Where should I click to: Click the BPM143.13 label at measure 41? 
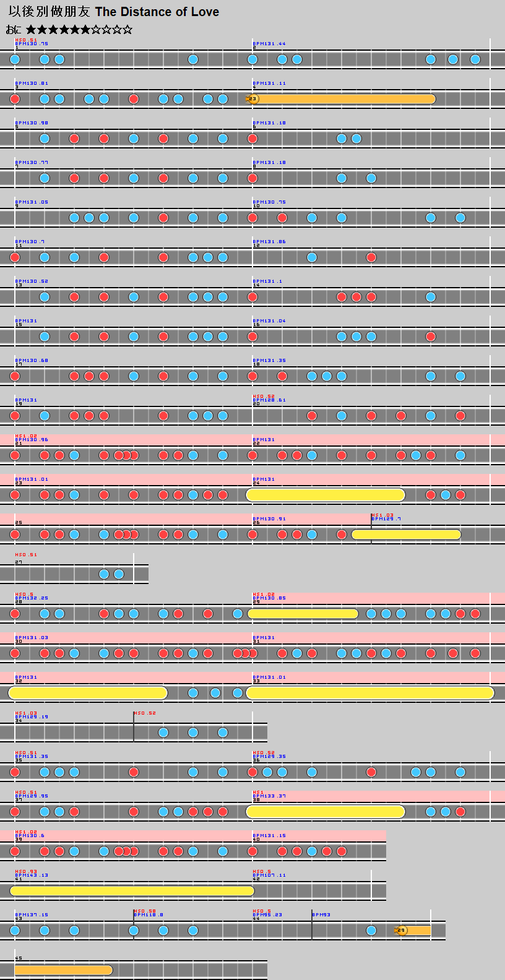pyautogui.click(x=32, y=875)
